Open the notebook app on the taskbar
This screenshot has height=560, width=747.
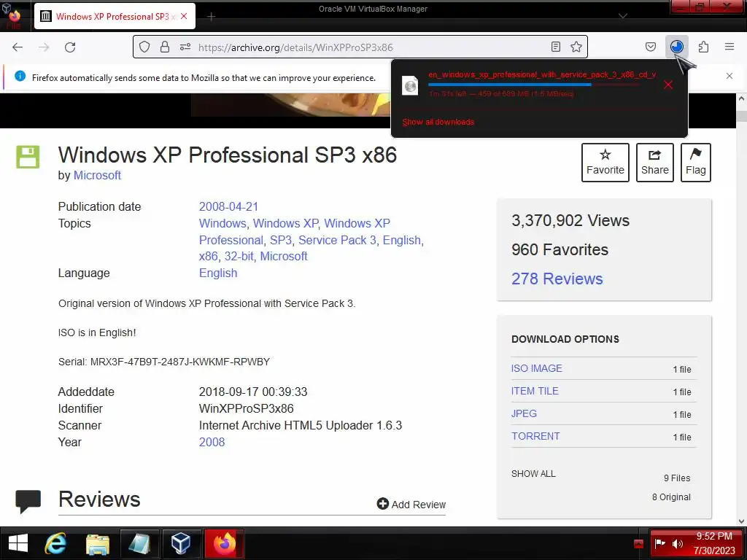[x=139, y=543]
